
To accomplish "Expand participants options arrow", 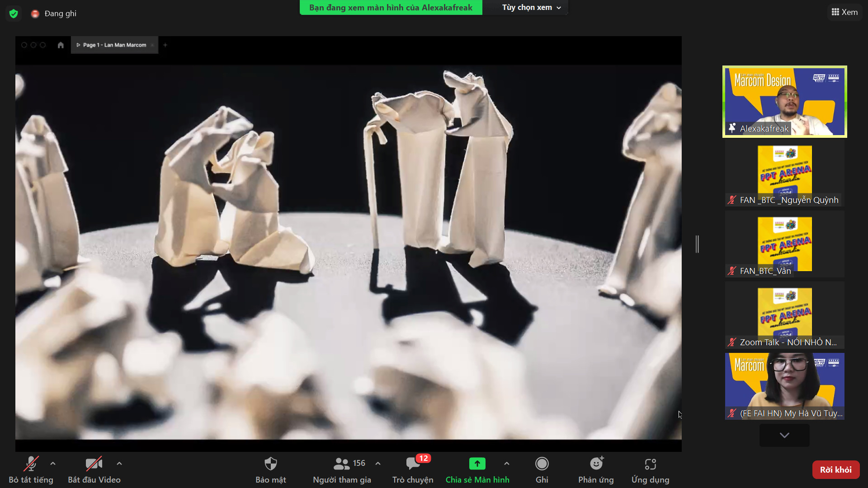I will 378,463.
